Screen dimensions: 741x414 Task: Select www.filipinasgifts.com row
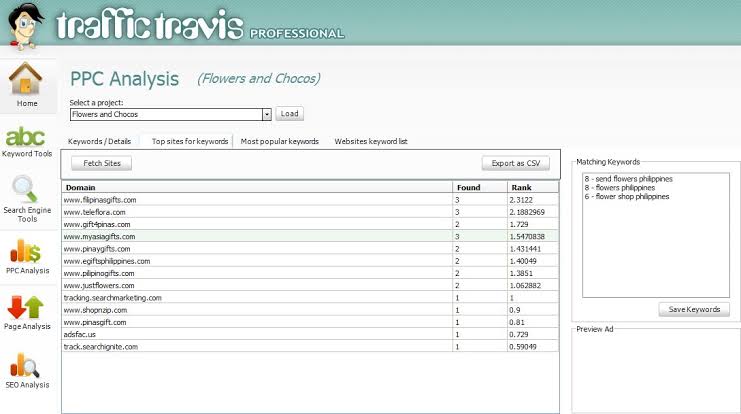point(310,200)
